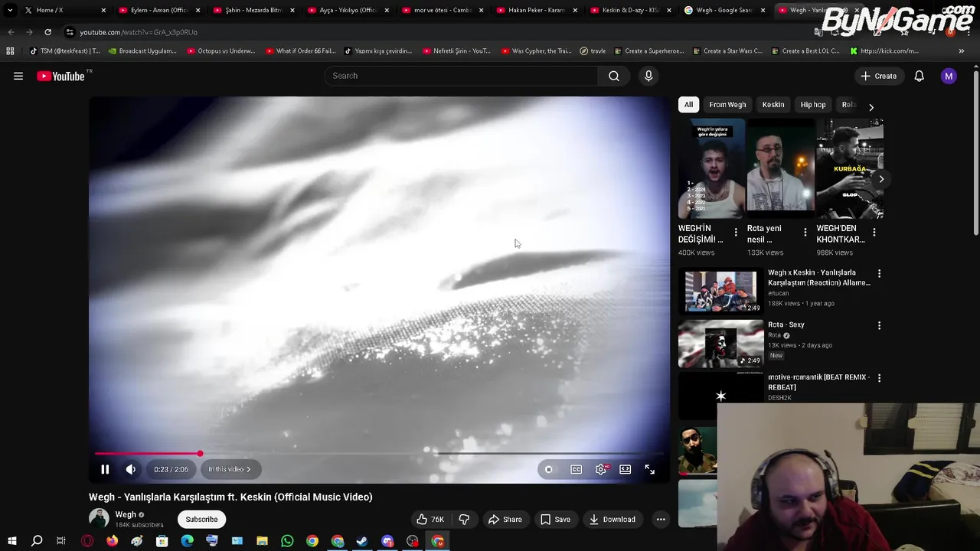The height and width of the screenshot is (551, 980).
Task: Open Steam from the taskbar
Action: click(362, 541)
